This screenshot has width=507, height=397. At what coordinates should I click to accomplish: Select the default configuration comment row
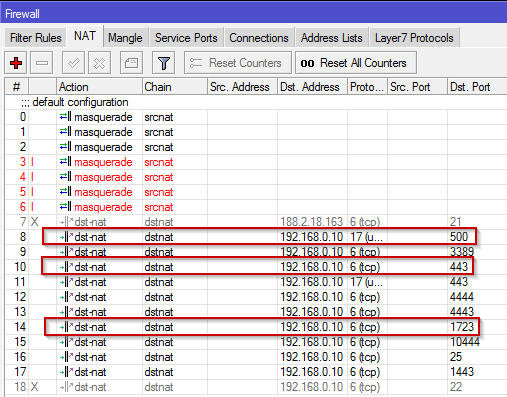tap(256, 102)
